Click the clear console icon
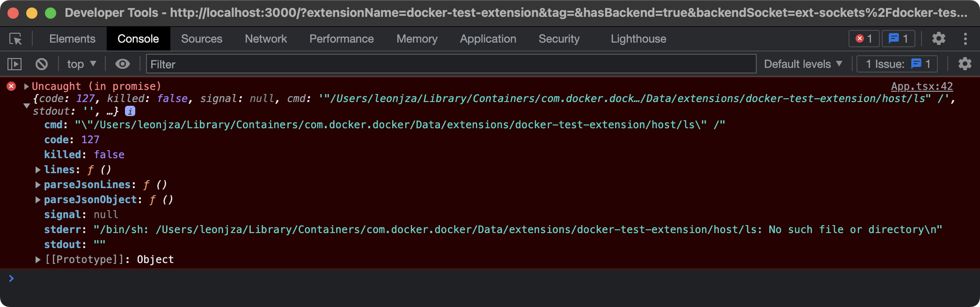This screenshot has width=980, height=307. tap(42, 64)
